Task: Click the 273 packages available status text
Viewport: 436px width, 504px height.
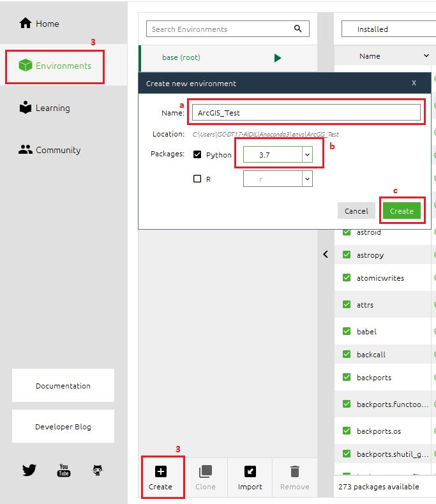Action: tap(379, 487)
